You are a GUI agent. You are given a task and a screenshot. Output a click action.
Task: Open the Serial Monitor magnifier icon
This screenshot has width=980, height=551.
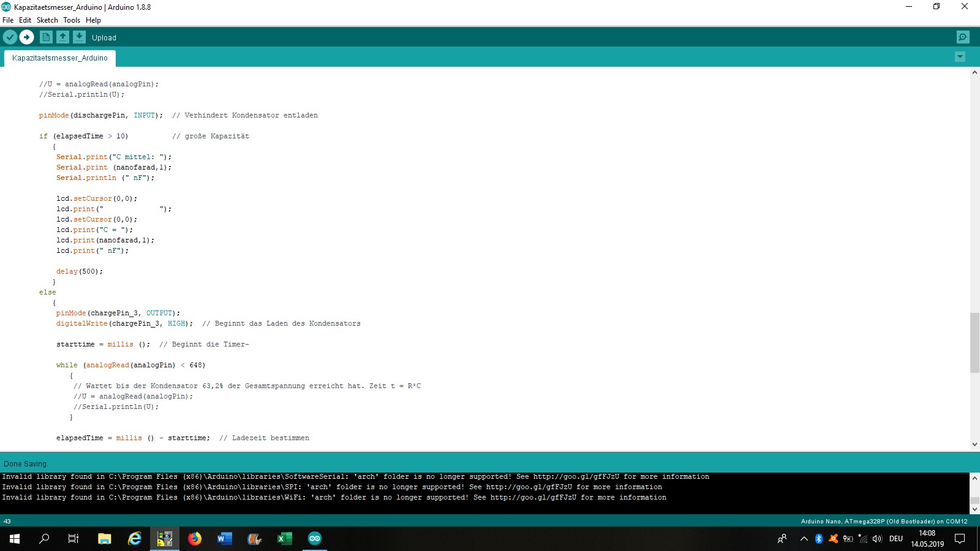[963, 37]
